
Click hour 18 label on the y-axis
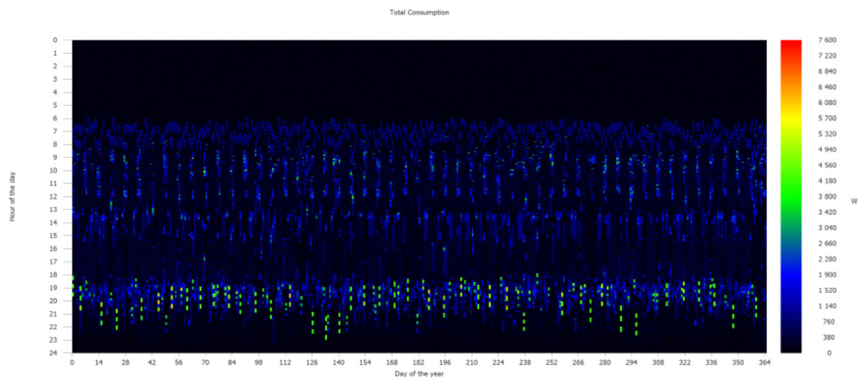(x=55, y=275)
